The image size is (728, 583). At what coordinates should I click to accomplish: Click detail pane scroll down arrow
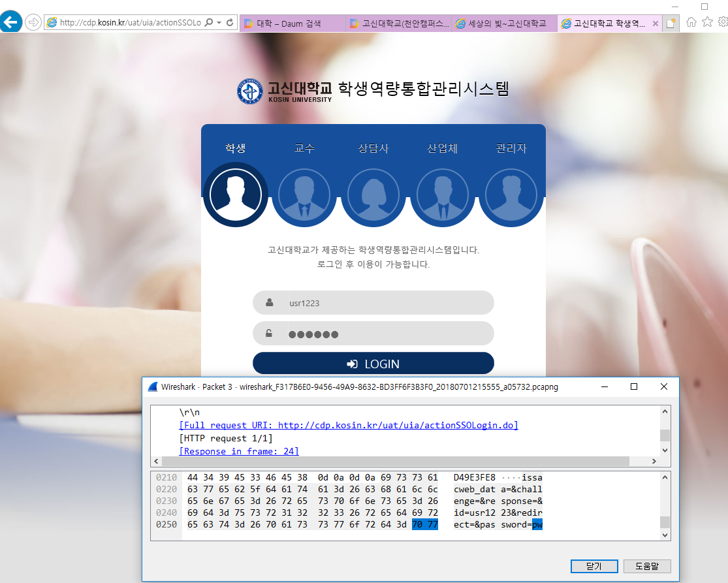tap(665, 450)
